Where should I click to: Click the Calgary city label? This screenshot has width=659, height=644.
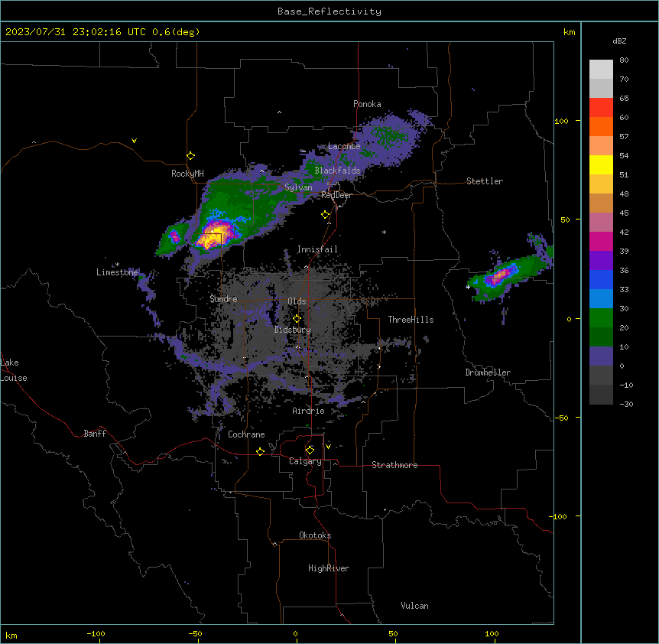click(306, 461)
